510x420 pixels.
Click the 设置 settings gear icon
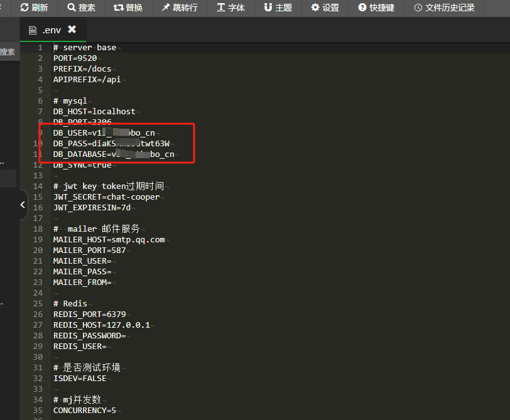[315, 8]
